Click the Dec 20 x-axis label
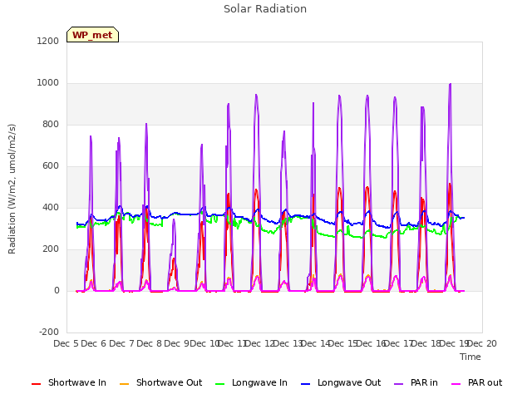Screen dimensions: 532x399 click(482, 343)
